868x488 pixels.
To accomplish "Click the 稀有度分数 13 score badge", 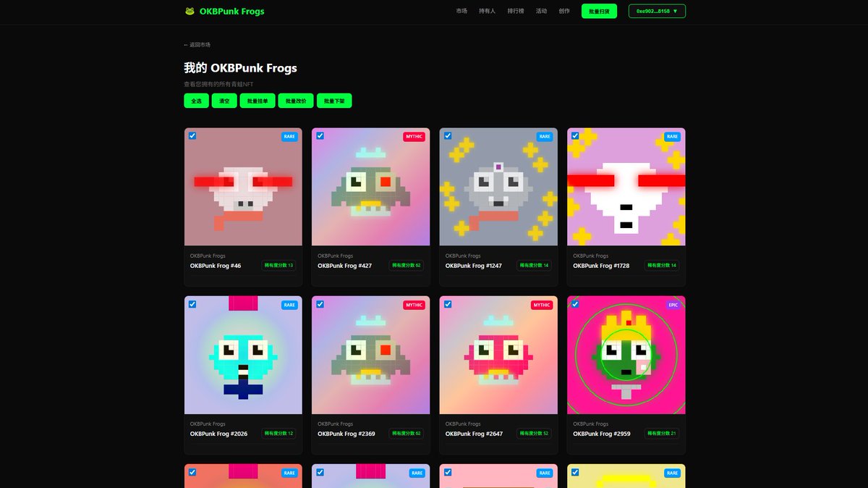I will (x=278, y=266).
